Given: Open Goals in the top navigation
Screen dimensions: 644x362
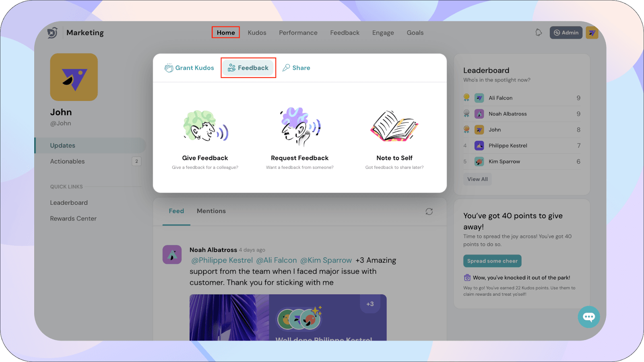Looking at the screenshot, I should 415,33.
